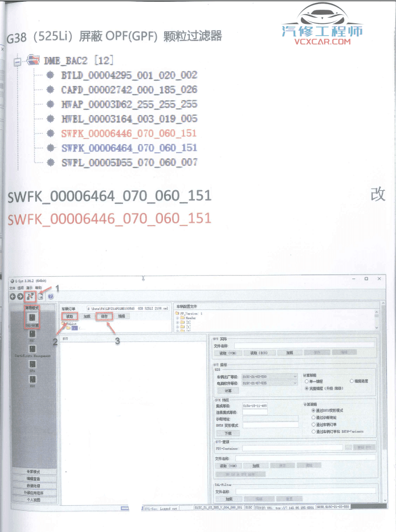Select the 单一编程 radio option
The width and height of the screenshot is (396, 532).
point(307,382)
